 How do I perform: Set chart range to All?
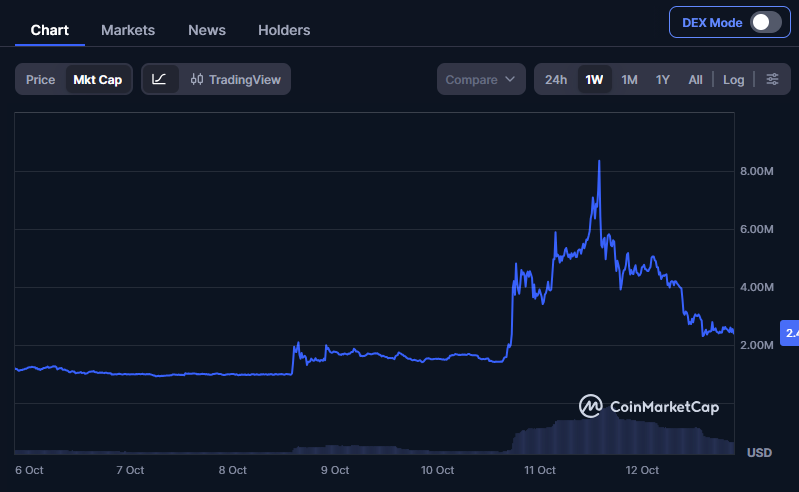pyautogui.click(x=695, y=79)
